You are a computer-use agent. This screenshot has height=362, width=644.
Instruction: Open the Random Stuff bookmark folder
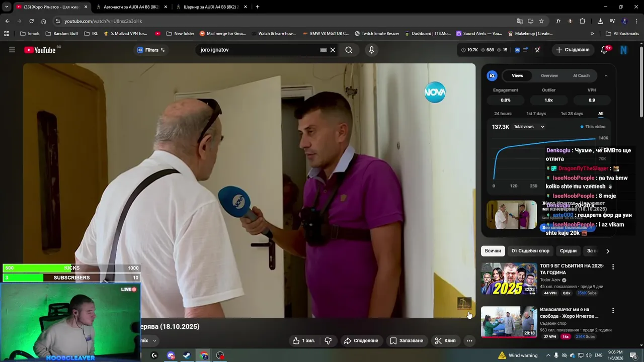tap(61, 34)
